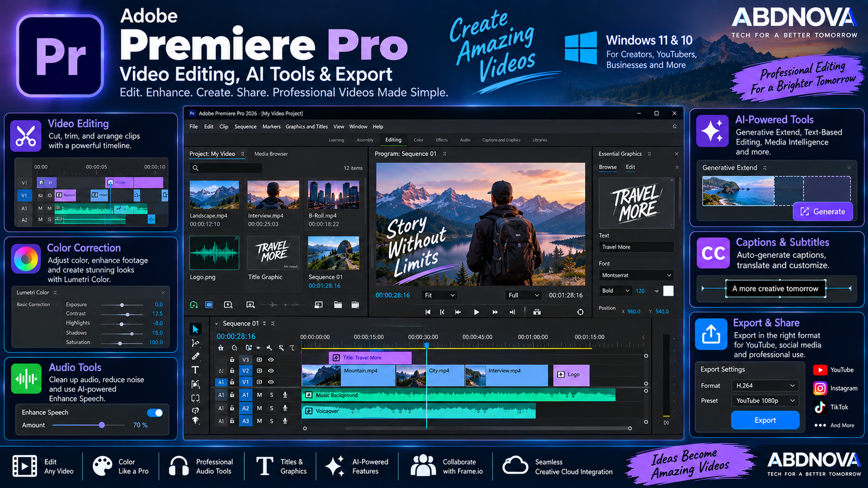Viewport: 868px width, 488px height.
Task: Open the Format H.264 dropdown
Action: click(x=765, y=386)
